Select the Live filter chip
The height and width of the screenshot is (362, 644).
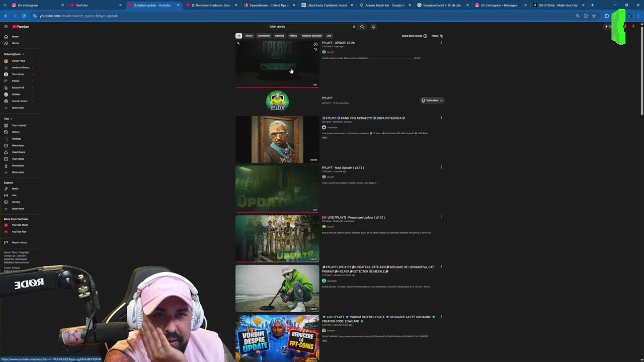coord(329,36)
